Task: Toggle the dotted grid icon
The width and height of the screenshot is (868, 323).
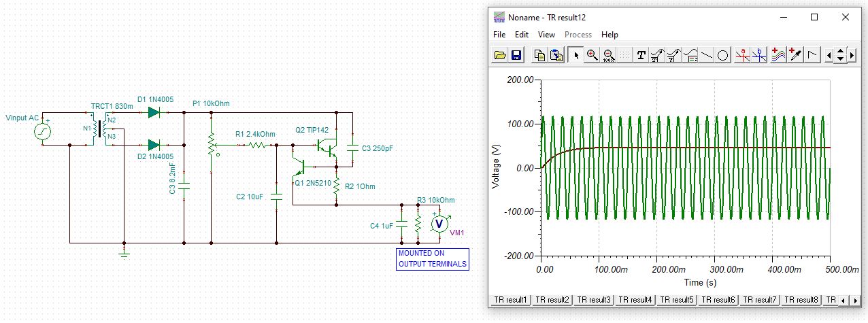Action: click(x=624, y=56)
